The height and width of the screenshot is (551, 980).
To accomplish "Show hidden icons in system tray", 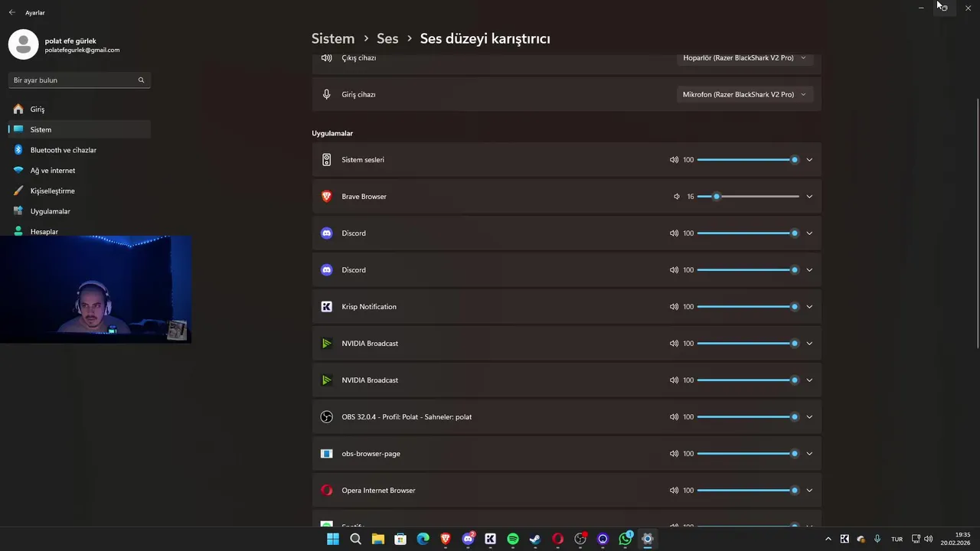I will point(828,539).
